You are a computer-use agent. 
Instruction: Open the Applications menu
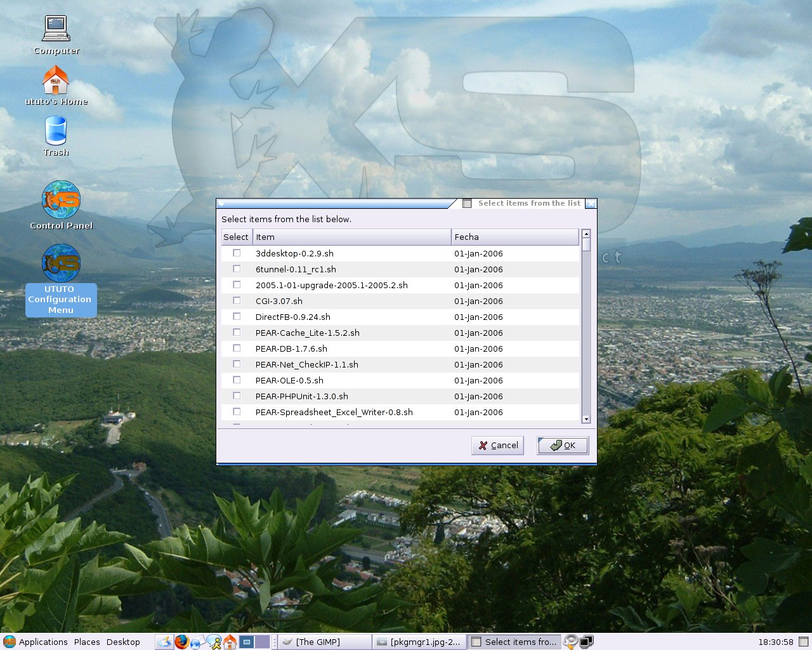pyautogui.click(x=36, y=642)
